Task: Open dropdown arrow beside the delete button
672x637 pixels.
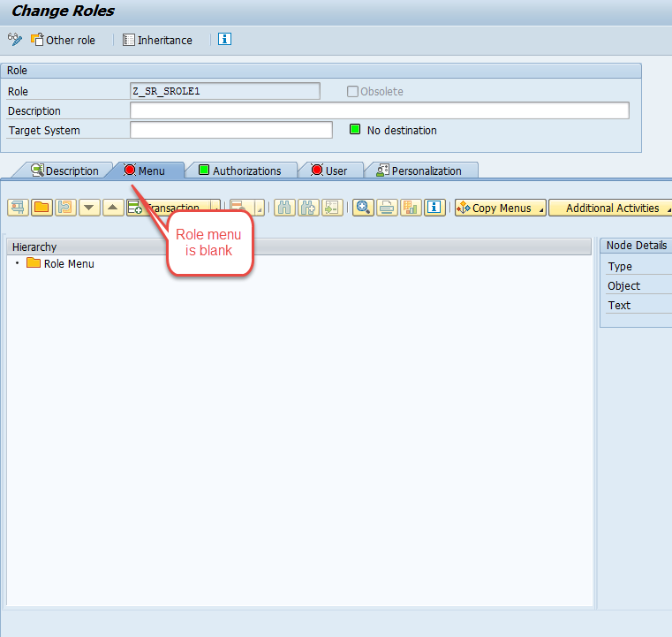Action: click(260, 208)
